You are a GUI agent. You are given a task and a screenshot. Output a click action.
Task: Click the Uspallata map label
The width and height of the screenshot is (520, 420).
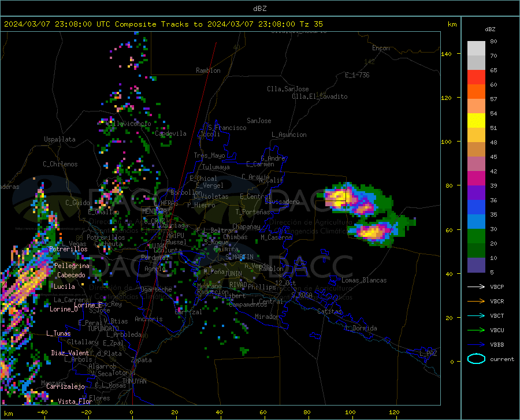point(60,139)
